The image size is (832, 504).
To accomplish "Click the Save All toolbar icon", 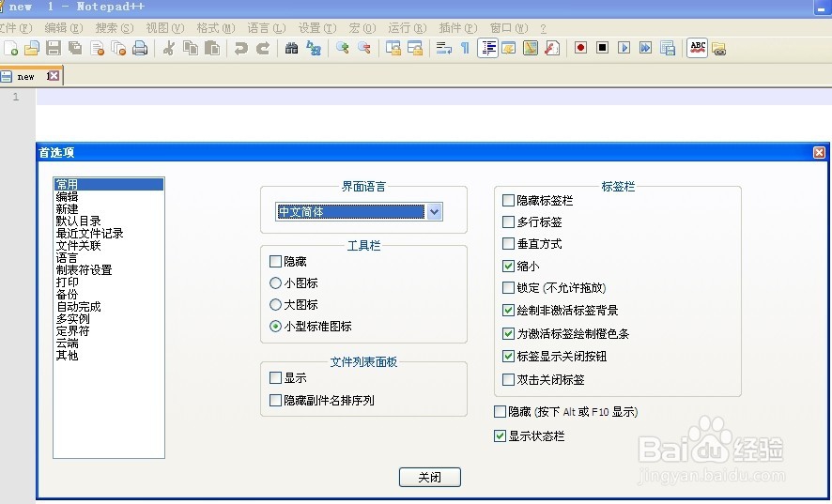I will point(75,48).
